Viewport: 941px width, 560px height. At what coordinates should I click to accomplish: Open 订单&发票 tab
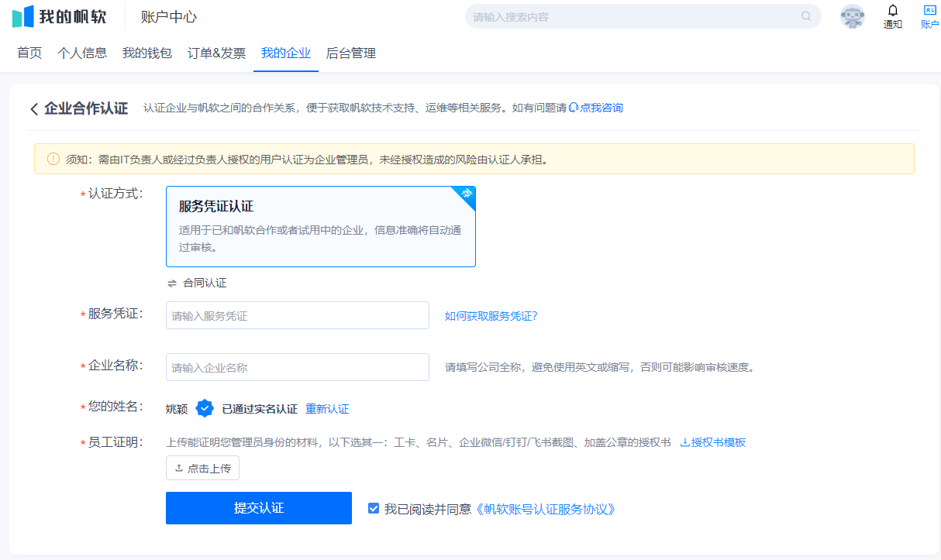[217, 53]
